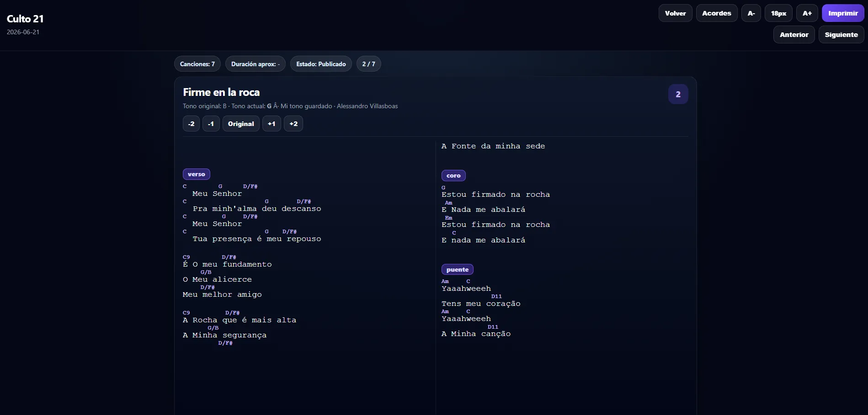Go to the Anterior song

click(x=793, y=35)
